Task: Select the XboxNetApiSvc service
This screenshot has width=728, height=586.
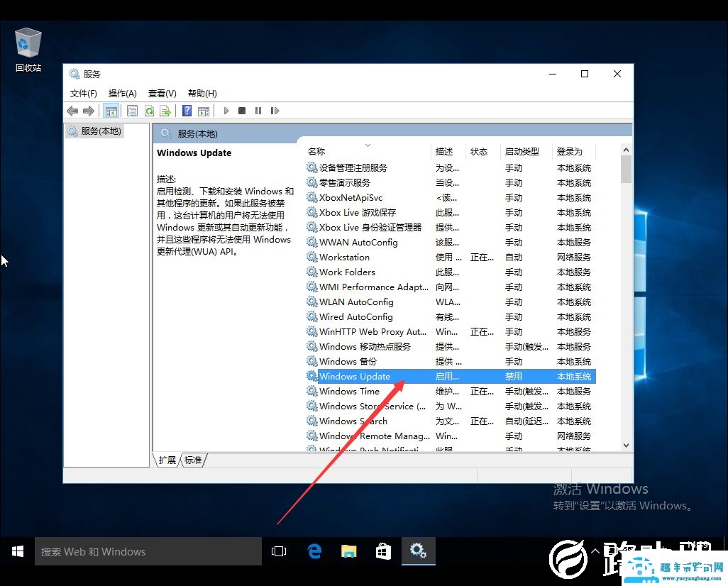Action: pos(451,198)
